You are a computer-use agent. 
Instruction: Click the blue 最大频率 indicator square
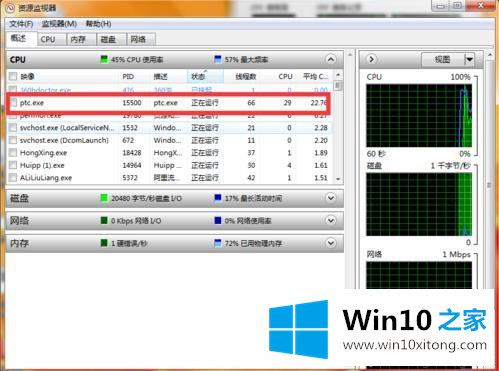point(218,60)
